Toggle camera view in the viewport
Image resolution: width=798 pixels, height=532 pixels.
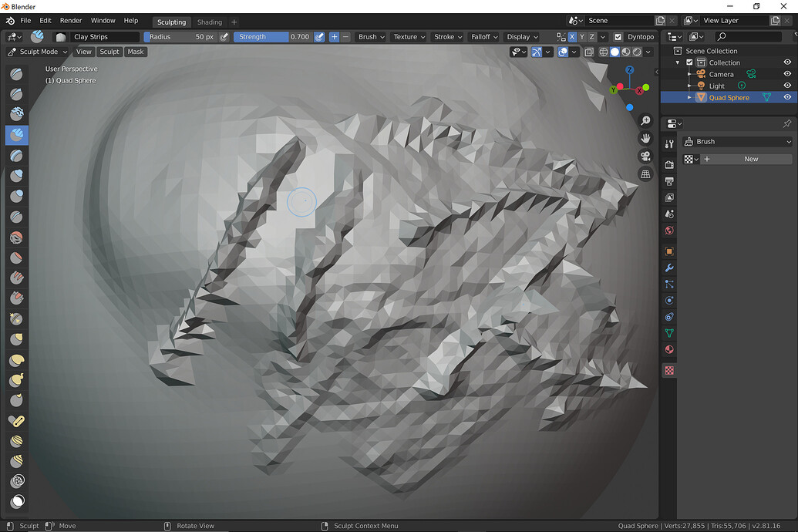coord(645,157)
